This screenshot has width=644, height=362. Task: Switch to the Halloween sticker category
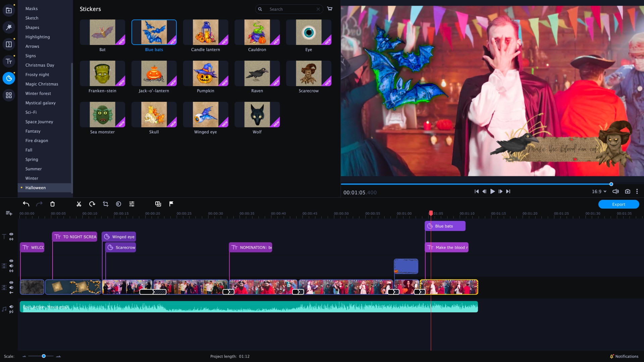click(x=36, y=188)
